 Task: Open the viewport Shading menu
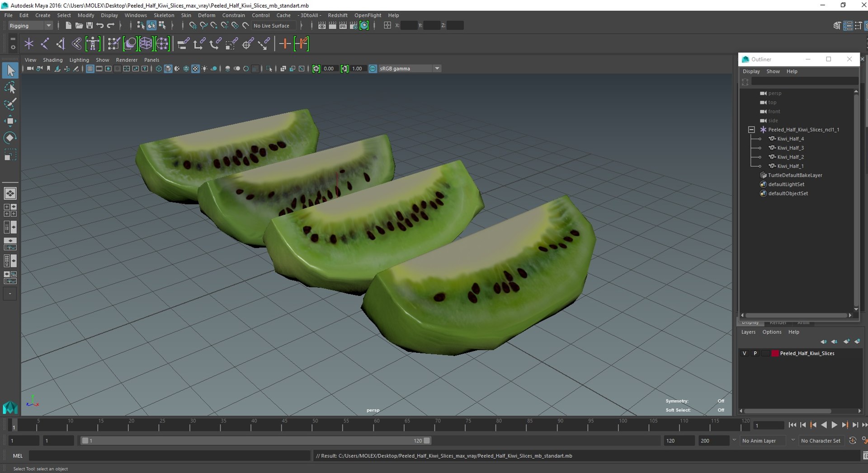[52, 60]
